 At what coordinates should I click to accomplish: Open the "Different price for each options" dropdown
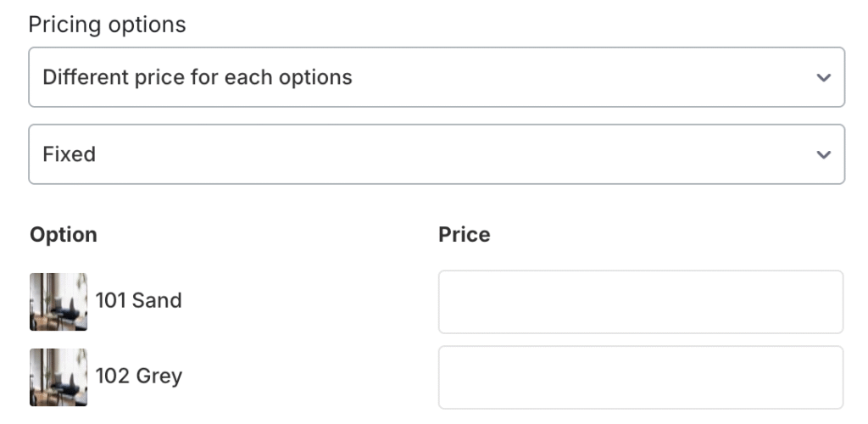tap(437, 77)
